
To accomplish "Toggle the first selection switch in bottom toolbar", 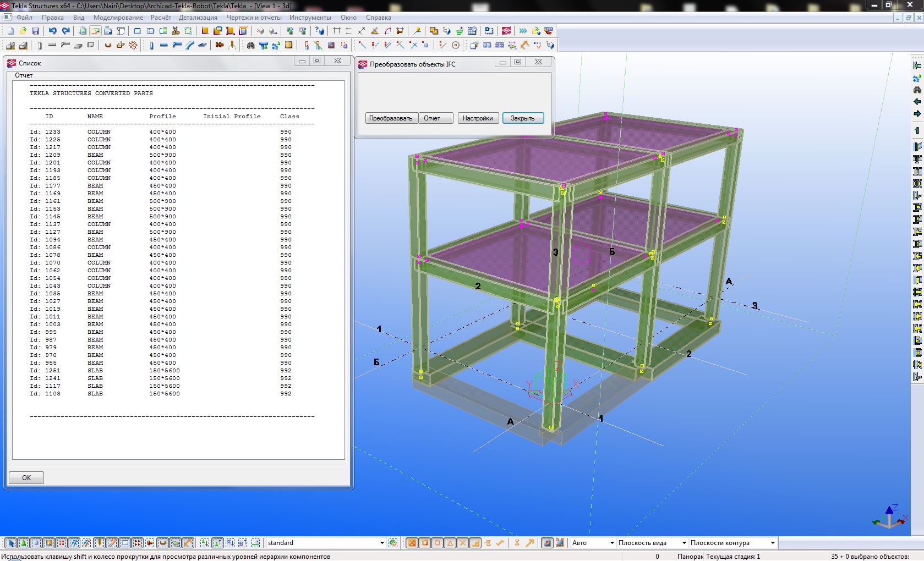I will 10,543.
